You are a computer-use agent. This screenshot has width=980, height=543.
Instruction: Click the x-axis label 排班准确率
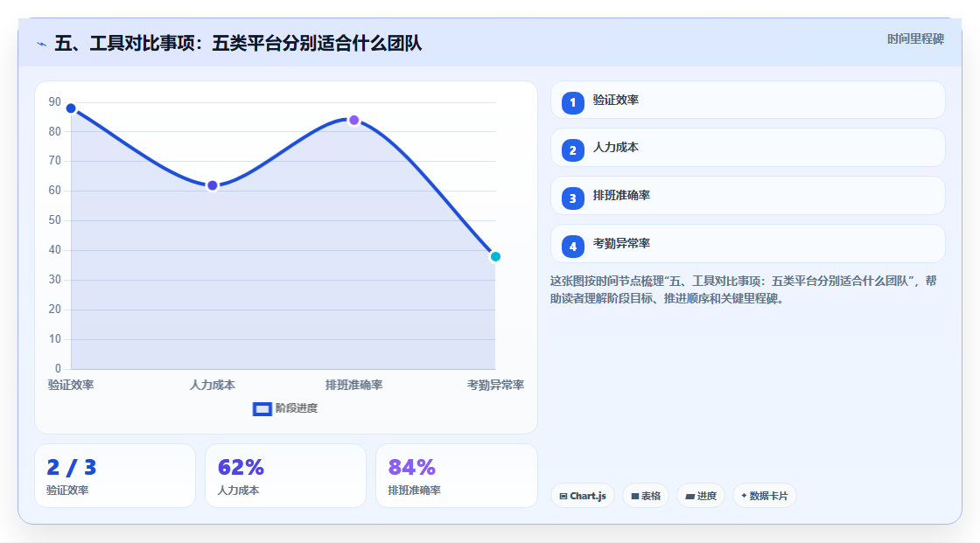coord(353,385)
